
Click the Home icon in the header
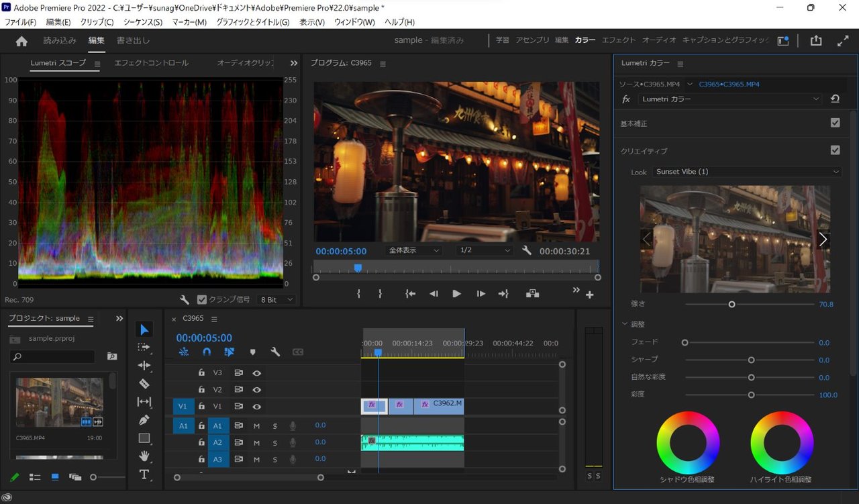tap(21, 41)
